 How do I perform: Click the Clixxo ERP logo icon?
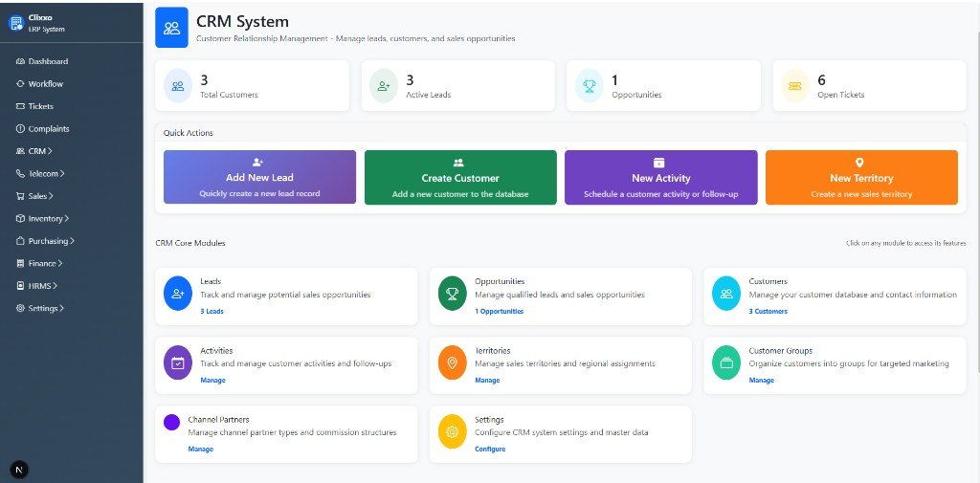[x=15, y=23]
